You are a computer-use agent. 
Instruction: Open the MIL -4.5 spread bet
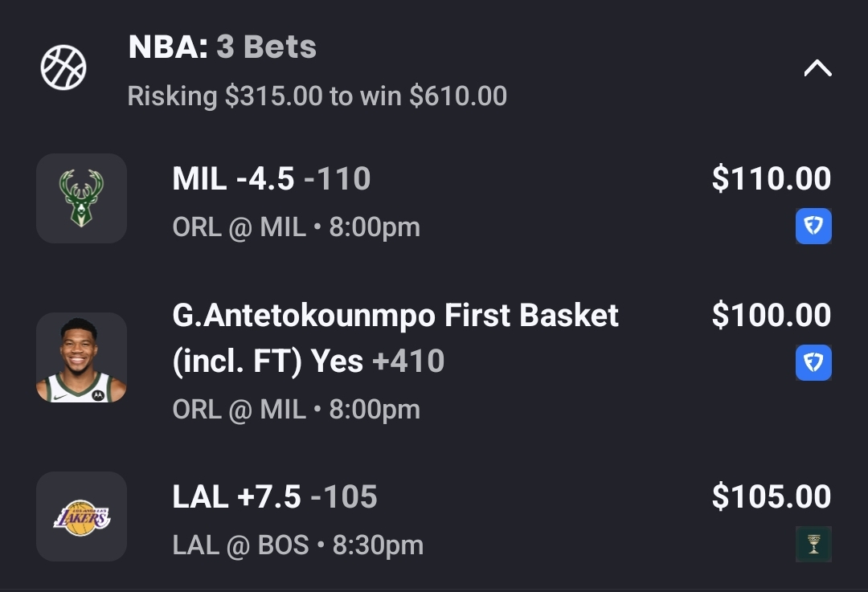[271, 179]
